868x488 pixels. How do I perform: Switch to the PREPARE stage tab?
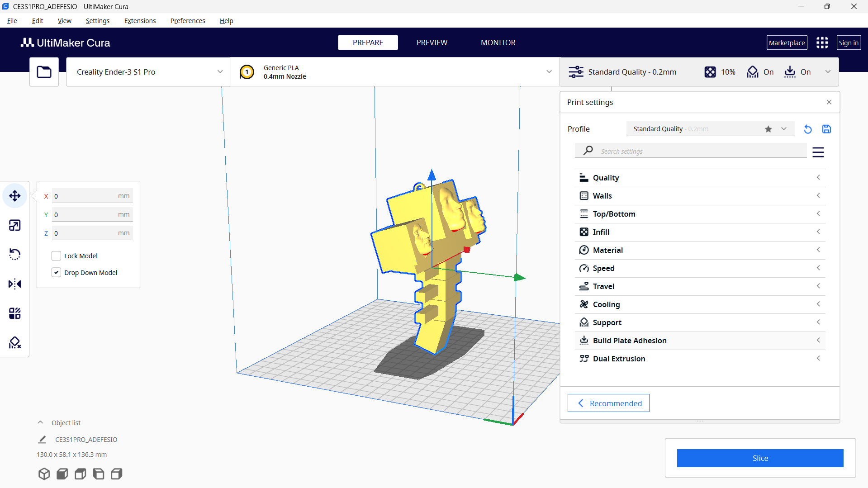coord(368,43)
